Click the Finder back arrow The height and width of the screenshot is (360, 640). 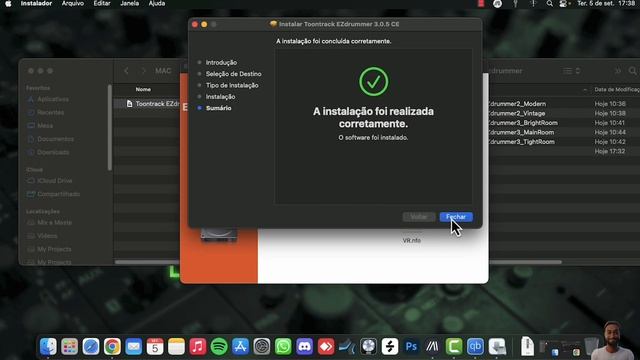pyautogui.click(x=127, y=71)
